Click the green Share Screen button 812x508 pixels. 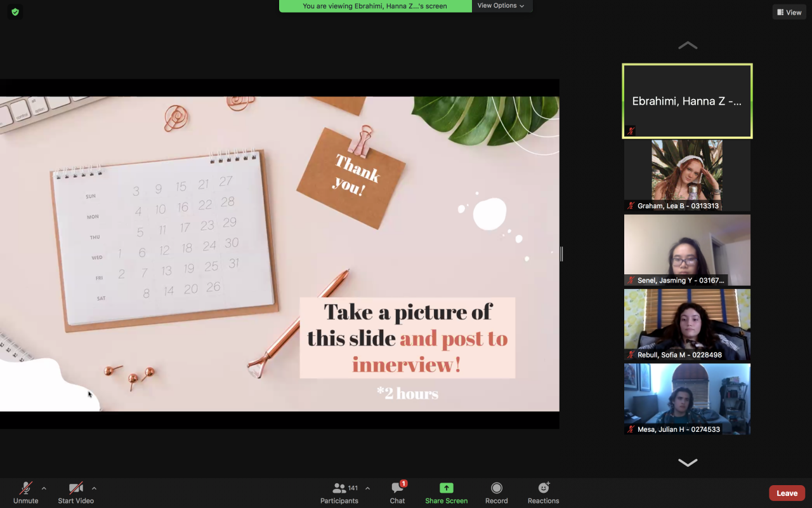(x=447, y=492)
